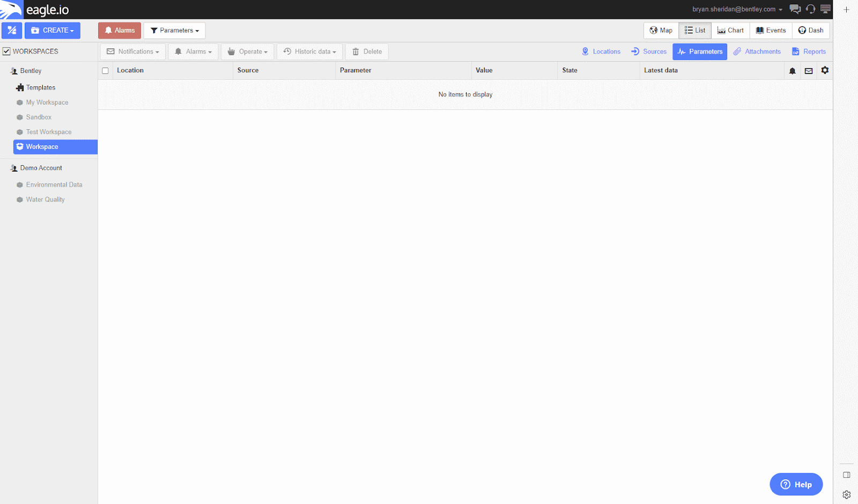Click the red Alarms button

pos(120,31)
